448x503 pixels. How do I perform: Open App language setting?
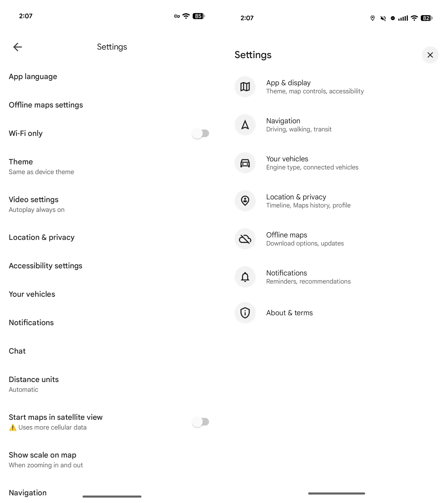pyautogui.click(x=33, y=77)
